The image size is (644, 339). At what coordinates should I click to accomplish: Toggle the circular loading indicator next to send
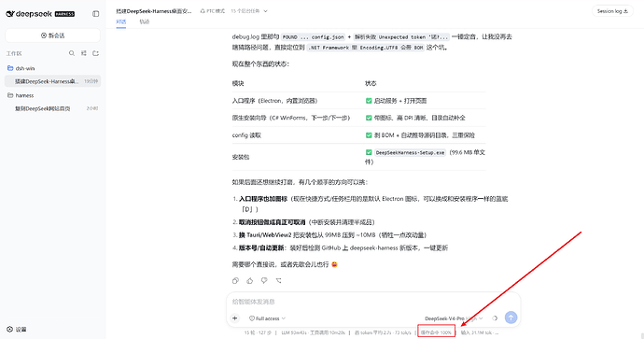click(495, 318)
